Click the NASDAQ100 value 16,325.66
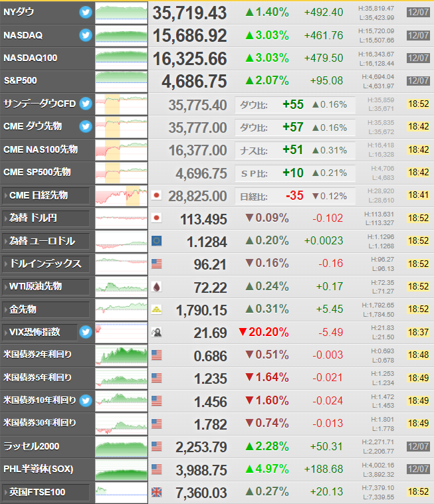The image size is (434, 504). click(189, 59)
